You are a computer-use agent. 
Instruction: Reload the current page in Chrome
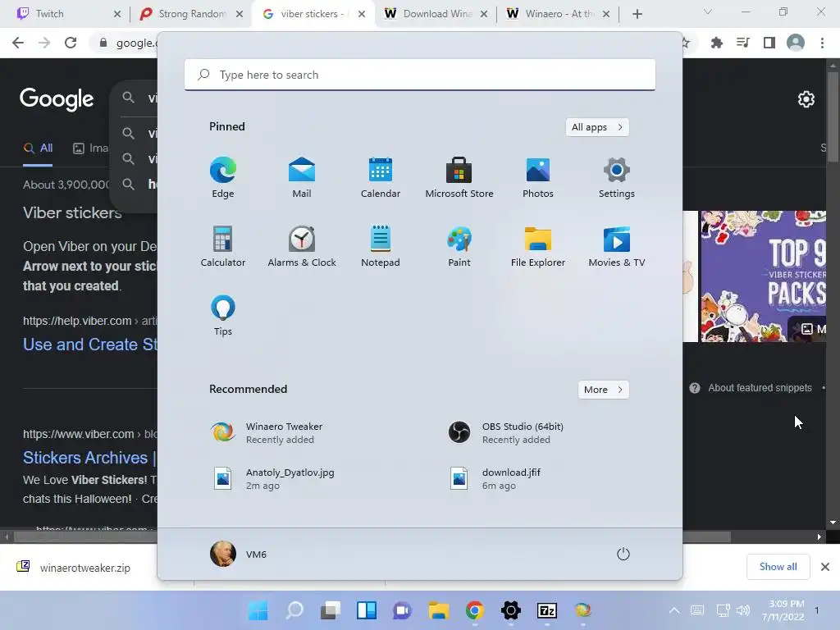coord(71,43)
